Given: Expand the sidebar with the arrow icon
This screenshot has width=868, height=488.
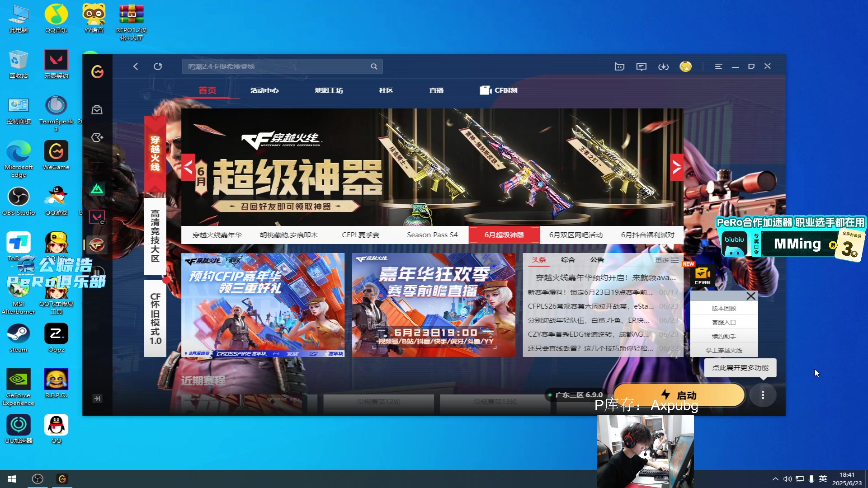Looking at the screenshot, I should coord(97,399).
